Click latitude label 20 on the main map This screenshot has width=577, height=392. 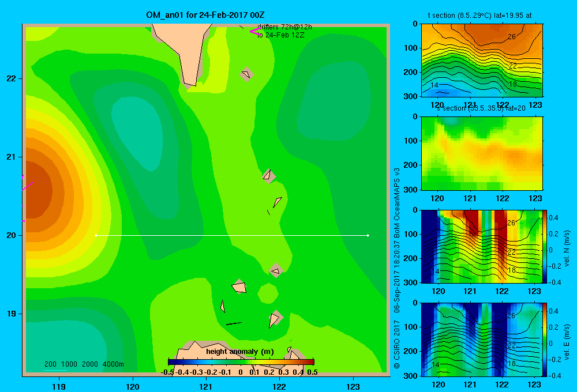click(x=12, y=235)
